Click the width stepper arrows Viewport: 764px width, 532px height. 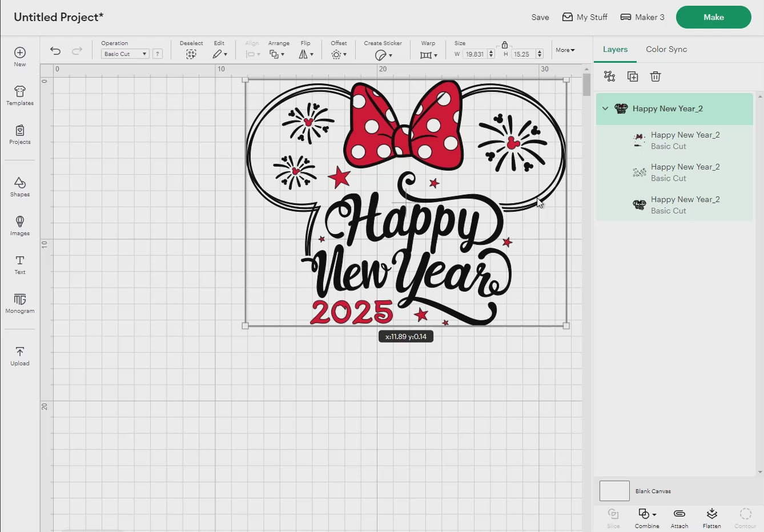click(491, 54)
